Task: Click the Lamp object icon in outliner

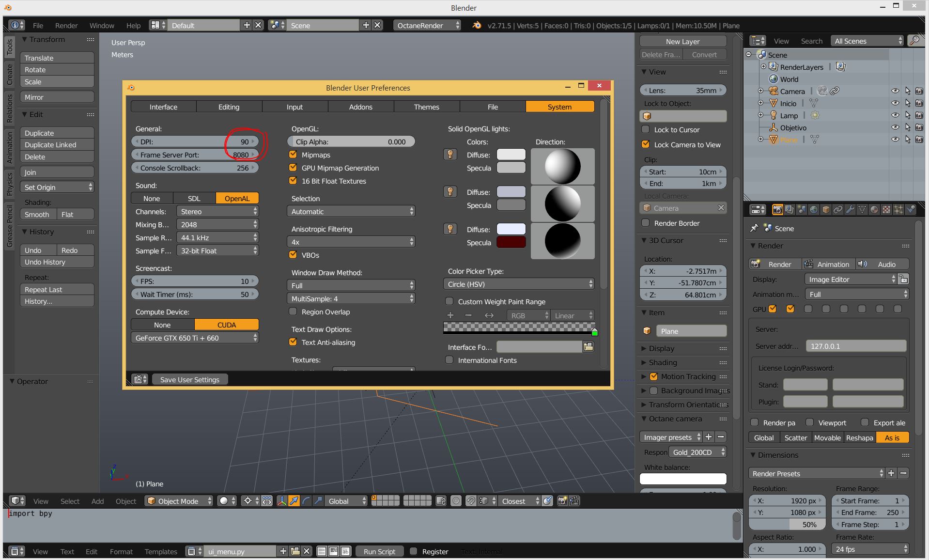Action: coord(773,115)
